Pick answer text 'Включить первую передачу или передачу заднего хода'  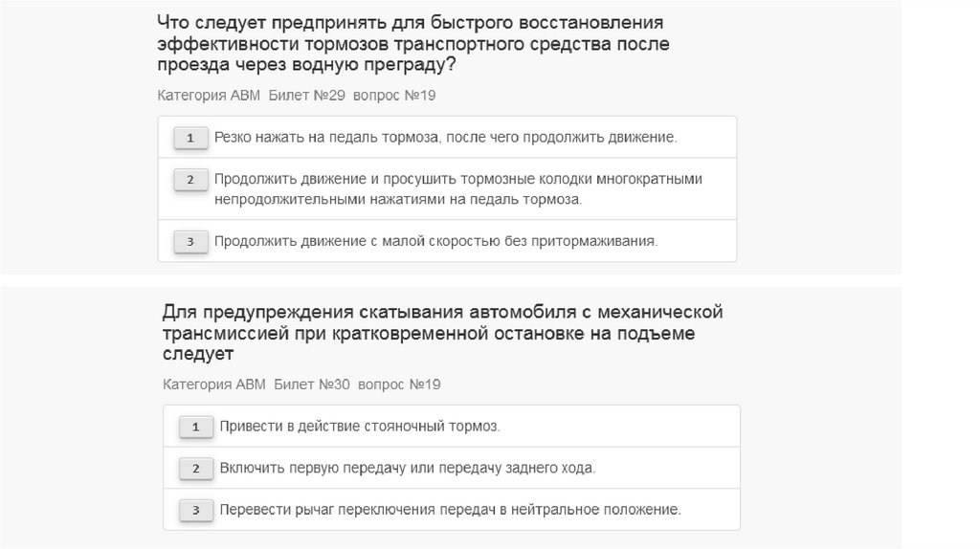click(x=407, y=469)
